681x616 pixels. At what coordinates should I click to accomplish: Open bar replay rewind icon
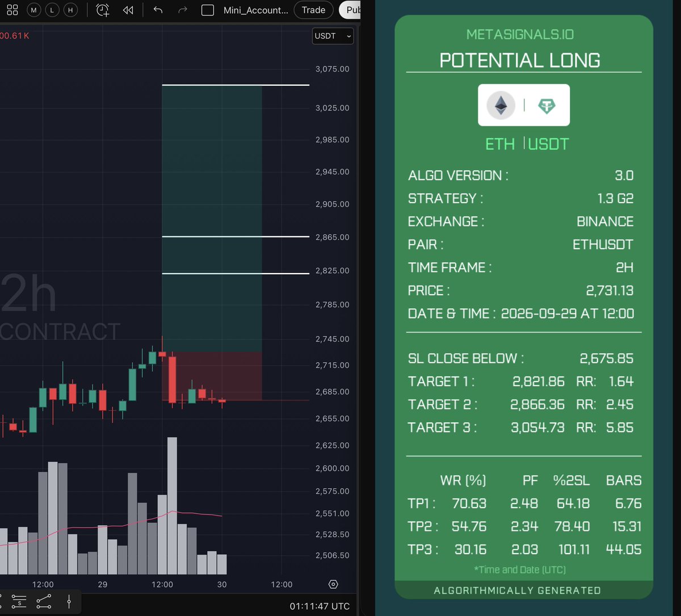click(x=128, y=10)
